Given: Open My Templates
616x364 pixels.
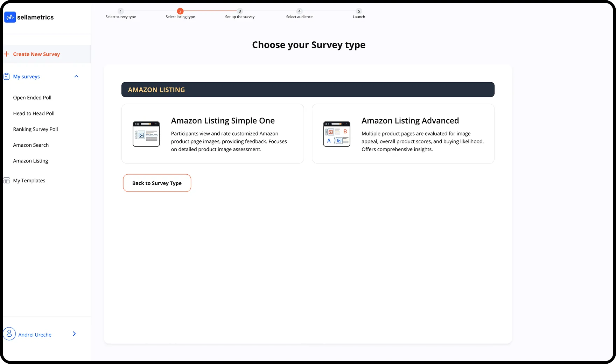Looking at the screenshot, I should click(29, 181).
